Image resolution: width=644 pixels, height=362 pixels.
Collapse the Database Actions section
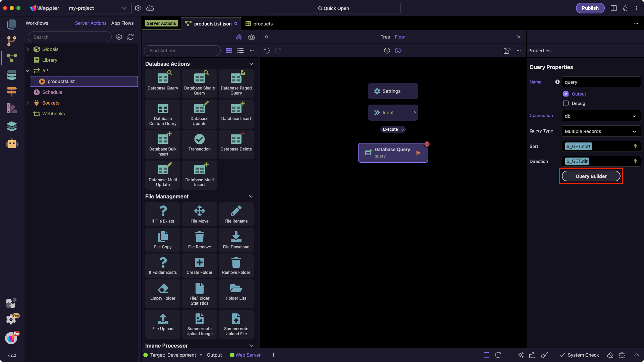251,64
